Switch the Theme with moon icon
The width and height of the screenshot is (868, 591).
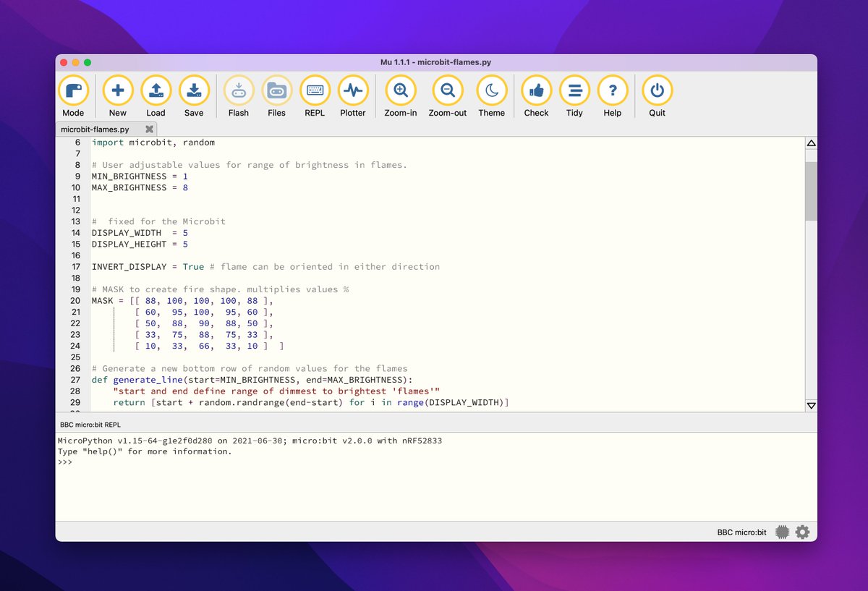click(492, 91)
